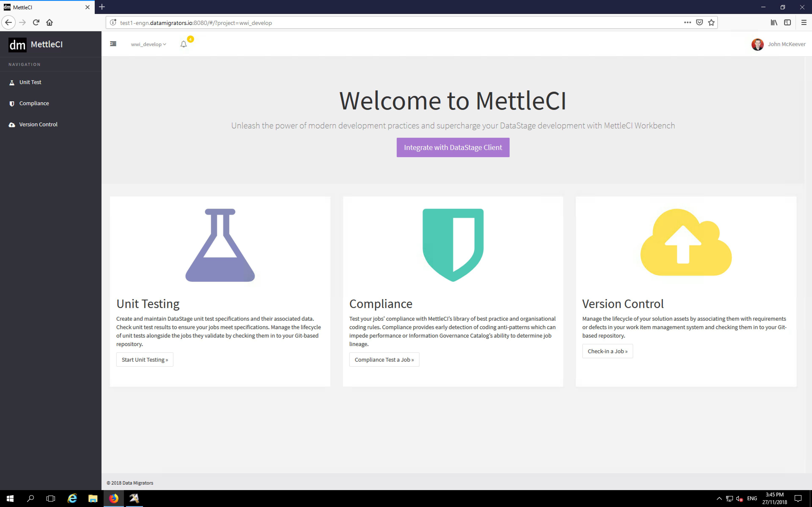
Task: Click the yellow cloud upload icon
Action: point(686,243)
